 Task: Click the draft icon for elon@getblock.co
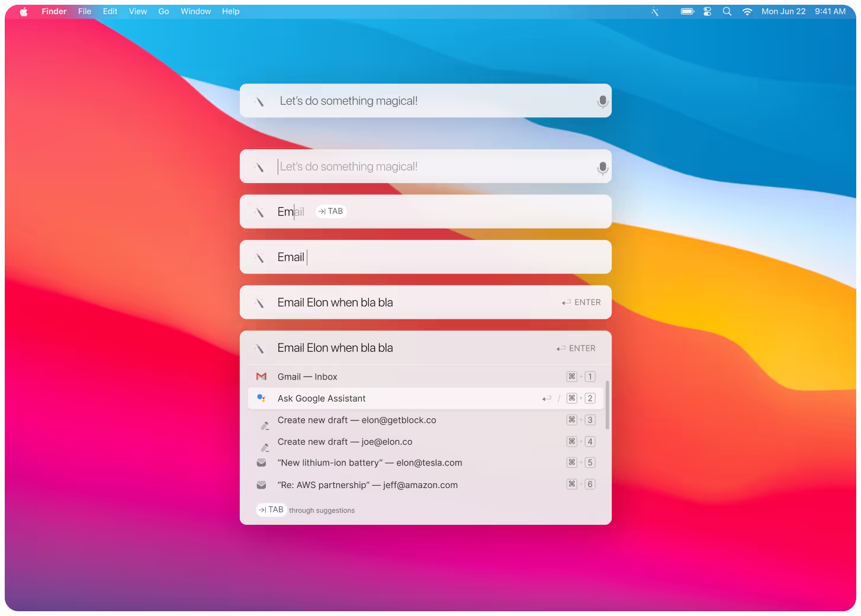pyautogui.click(x=265, y=425)
